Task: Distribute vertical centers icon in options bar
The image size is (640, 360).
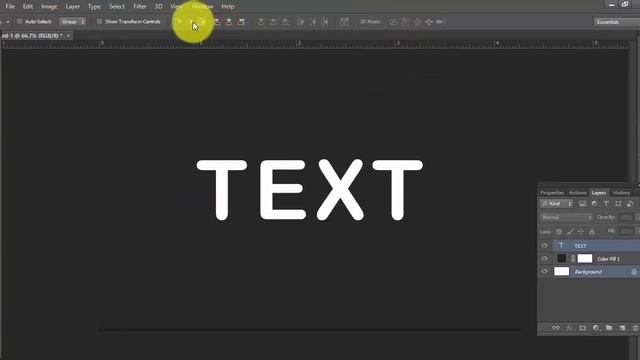Action: tap(273, 22)
